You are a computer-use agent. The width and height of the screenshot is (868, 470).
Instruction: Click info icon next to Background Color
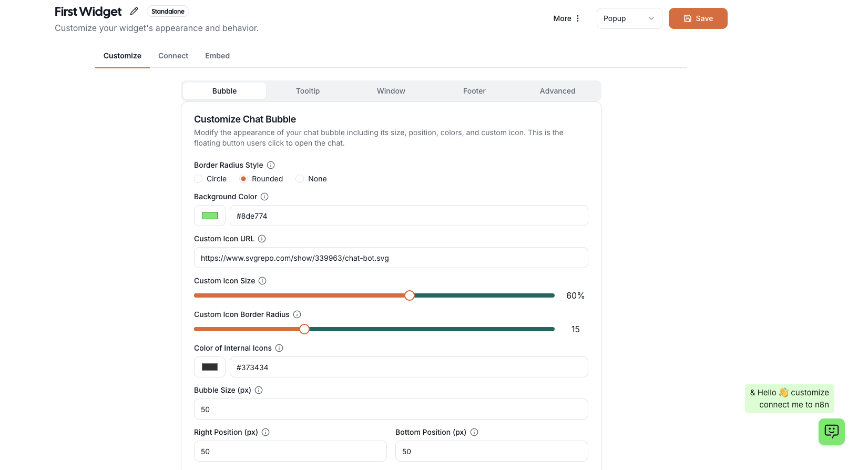[264, 197]
